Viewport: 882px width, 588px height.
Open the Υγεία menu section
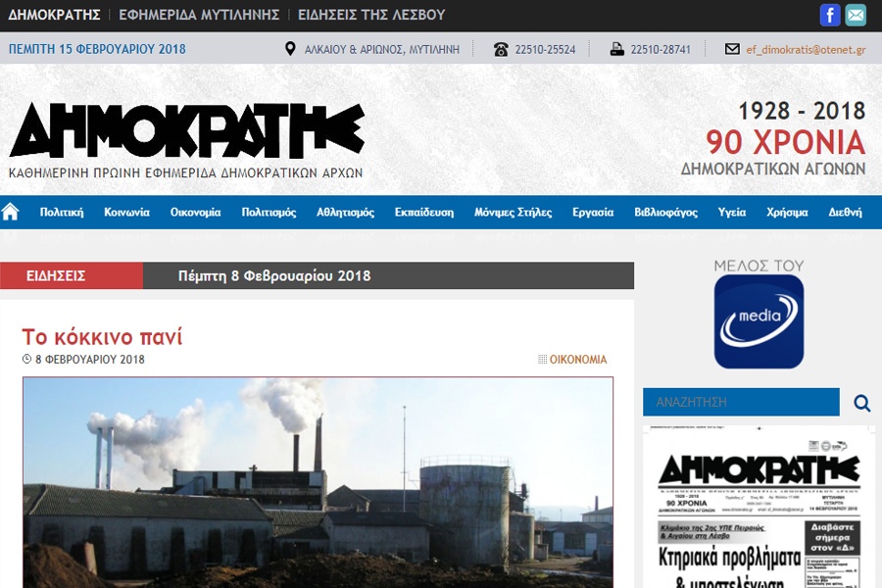[732, 213]
